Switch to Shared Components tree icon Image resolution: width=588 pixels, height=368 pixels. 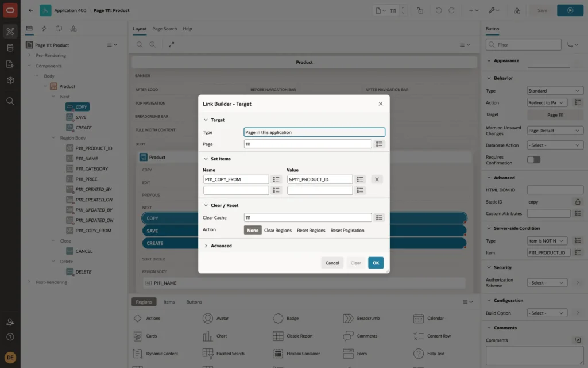[73, 29]
